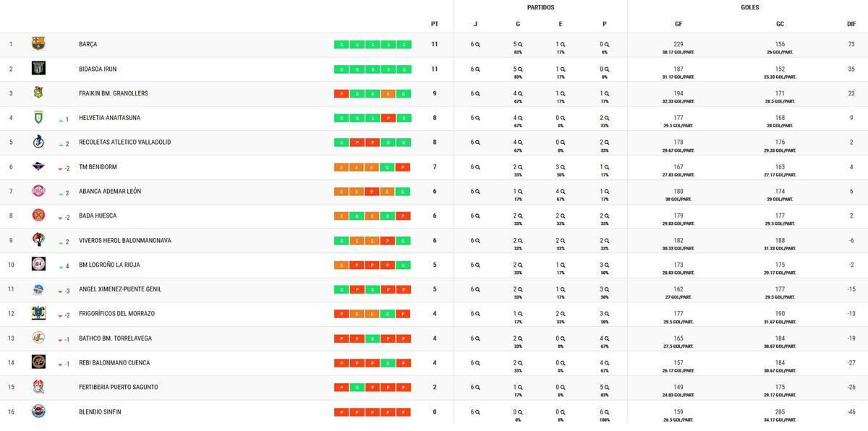Click the Fertiberia Puerto Sagunto crest
Viewport: 868px width, 431px height.
click(x=38, y=387)
